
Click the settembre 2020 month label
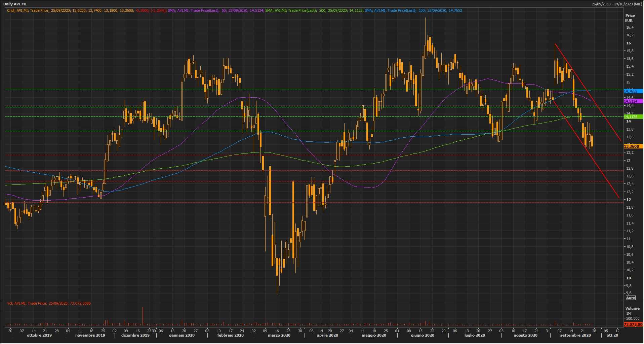click(x=575, y=335)
